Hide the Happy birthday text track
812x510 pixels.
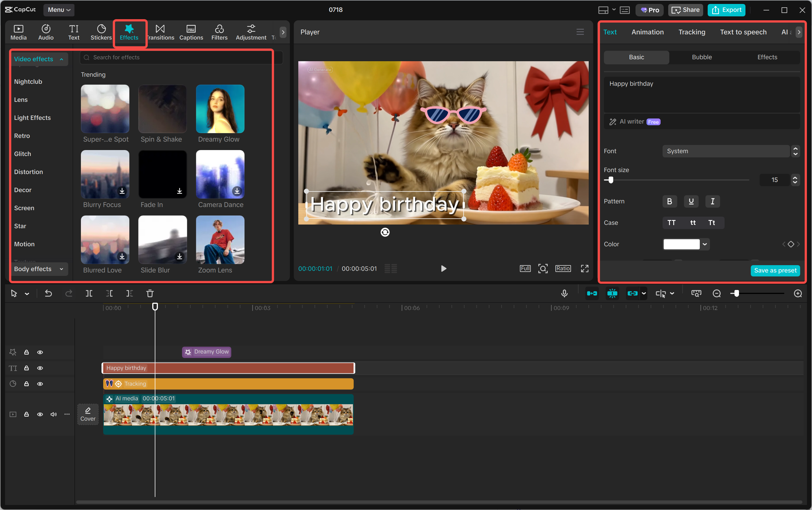click(40, 368)
